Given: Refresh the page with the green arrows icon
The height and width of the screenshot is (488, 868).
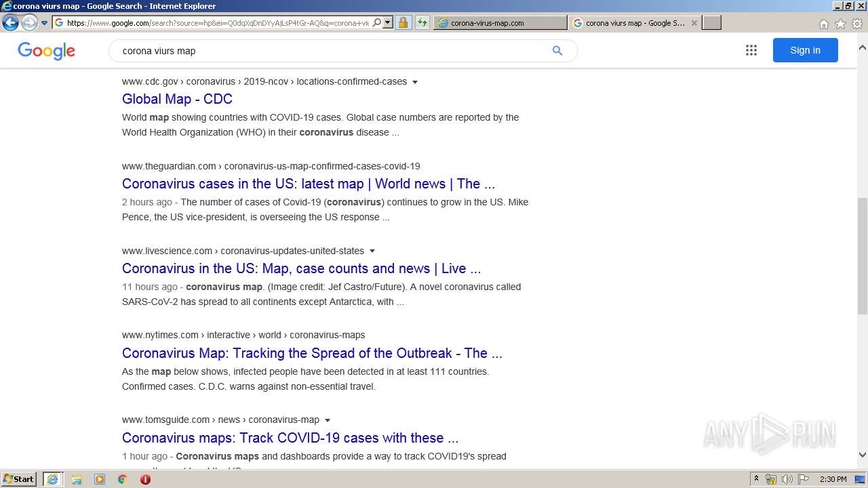Looking at the screenshot, I should tap(422, 22).
